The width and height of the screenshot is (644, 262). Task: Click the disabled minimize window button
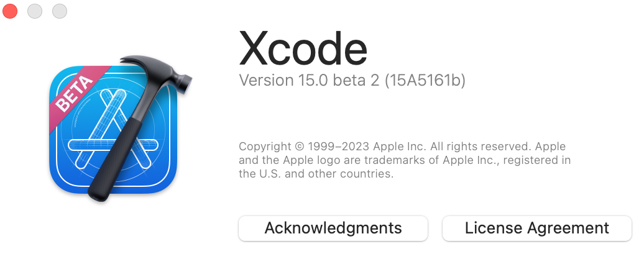click(35, 11)
